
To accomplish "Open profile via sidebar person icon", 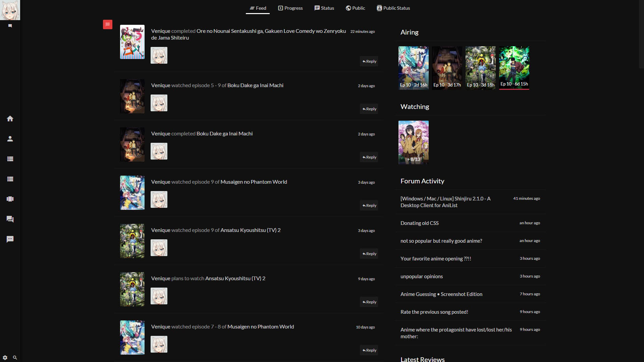I will click(x=10, y=139).
